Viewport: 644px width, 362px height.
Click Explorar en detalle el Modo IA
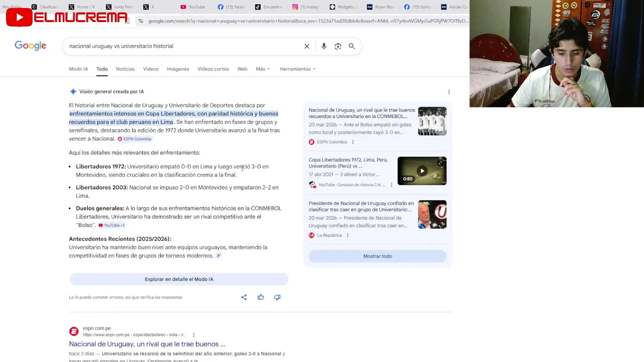point(179,279)
